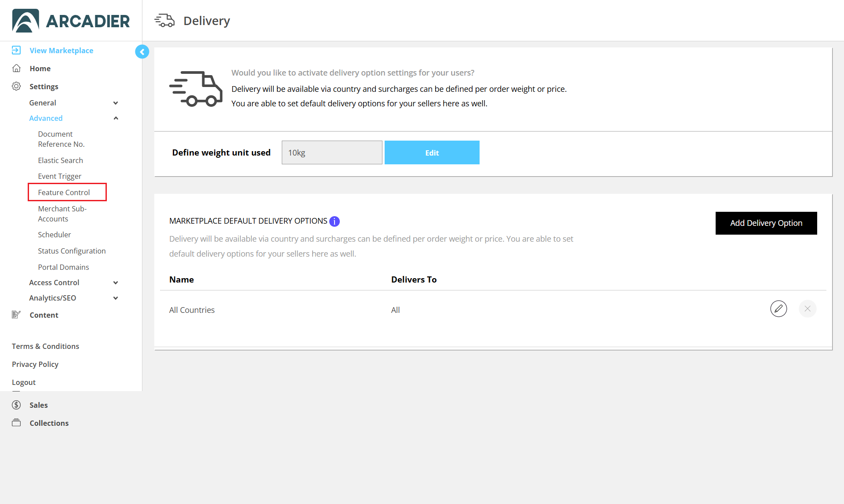The height and width of the screenshot is (504, 844).
Task: Click the Sales dollar icon
Action: pos(16,405)
